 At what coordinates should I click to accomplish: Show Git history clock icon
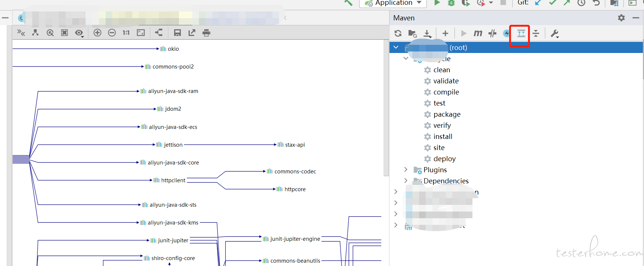(581, 3)
